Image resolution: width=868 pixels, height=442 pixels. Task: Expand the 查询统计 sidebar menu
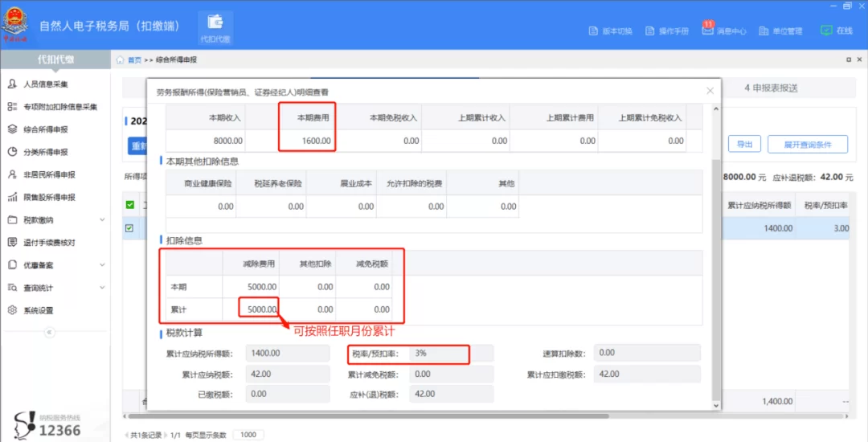pyautogui.click(x=101, y=288)
